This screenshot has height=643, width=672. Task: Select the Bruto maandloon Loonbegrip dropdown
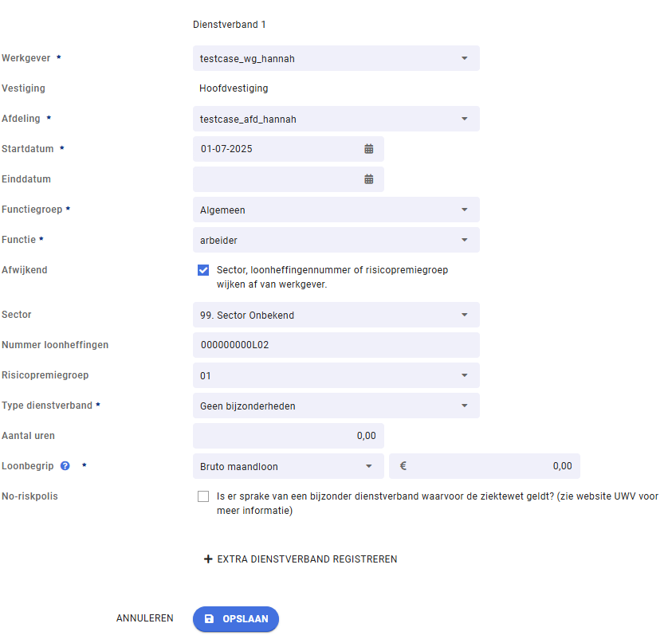[x=289, y=466]
